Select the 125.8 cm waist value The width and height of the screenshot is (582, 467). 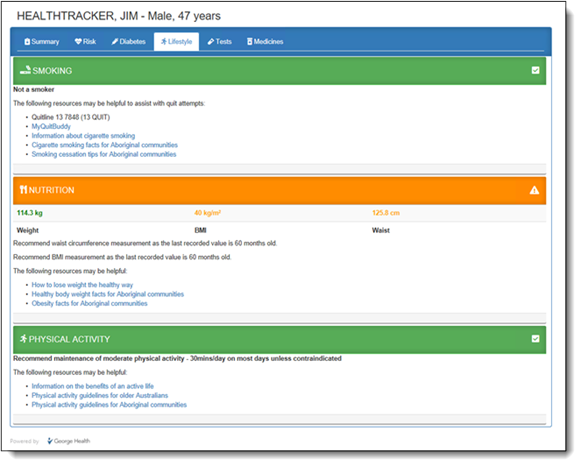386,213
